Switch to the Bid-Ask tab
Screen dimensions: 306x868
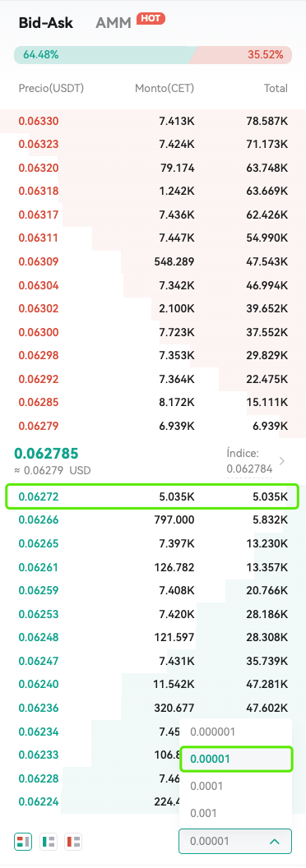tap(46, 23)
